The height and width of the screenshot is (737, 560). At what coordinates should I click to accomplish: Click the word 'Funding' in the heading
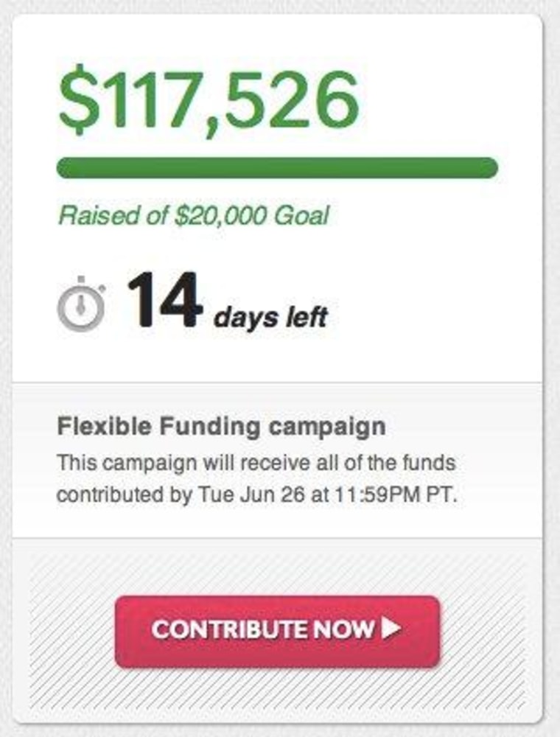tap(209, 427)
